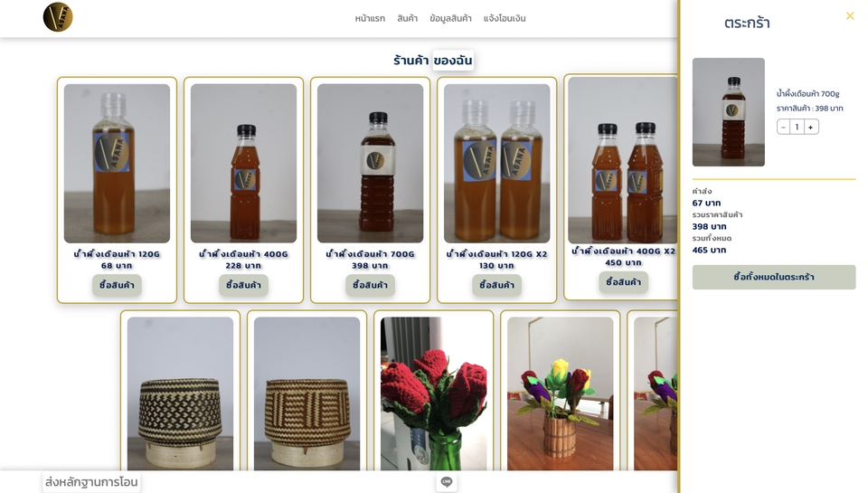Image resolution: width=868 pixels, height=493 pixels.
Task: Go to ข้อมูลสินค้า menu item
Action: tap(450, 18)
